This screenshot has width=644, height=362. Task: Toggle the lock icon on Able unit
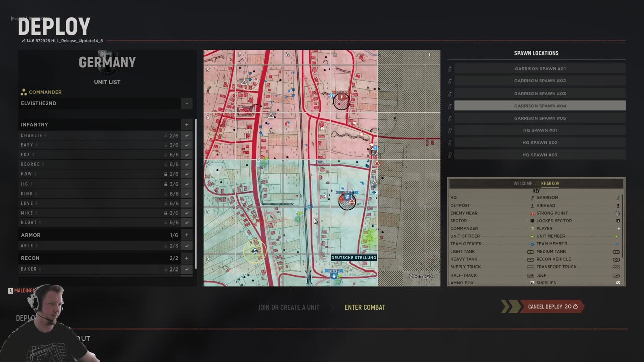coord(166,246)
